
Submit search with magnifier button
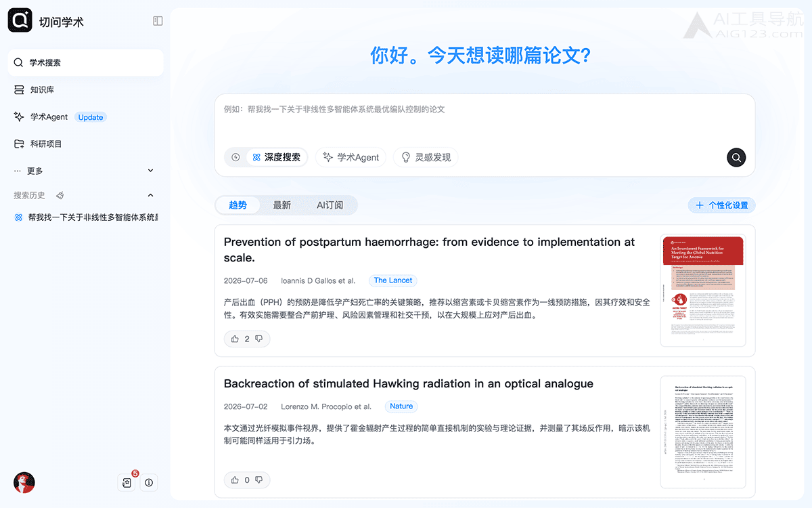tap(736, 157)
